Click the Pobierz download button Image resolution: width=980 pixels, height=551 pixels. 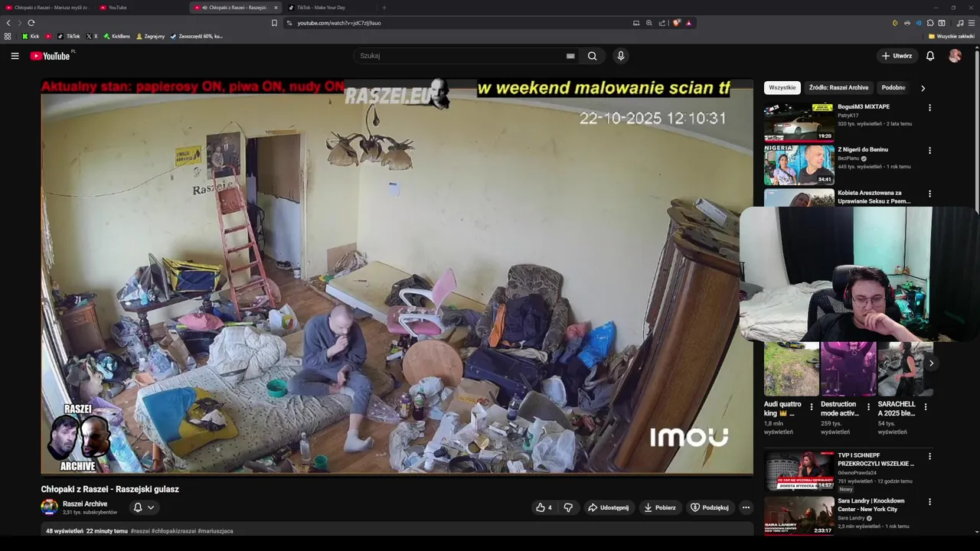(x=660, y=507)
